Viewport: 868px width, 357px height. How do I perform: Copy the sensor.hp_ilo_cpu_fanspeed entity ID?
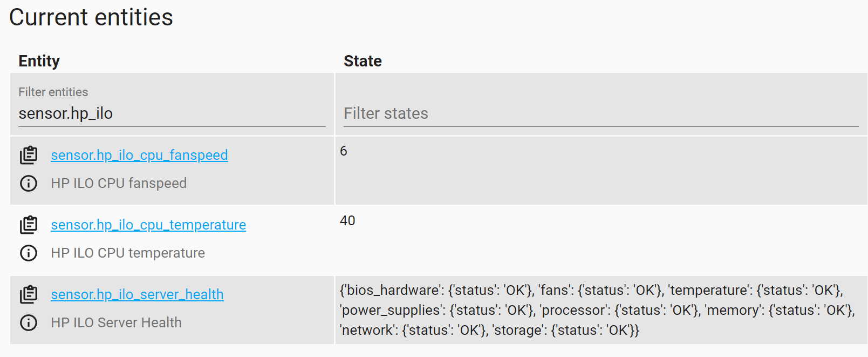pyautogui.click(x=29, y=156)
